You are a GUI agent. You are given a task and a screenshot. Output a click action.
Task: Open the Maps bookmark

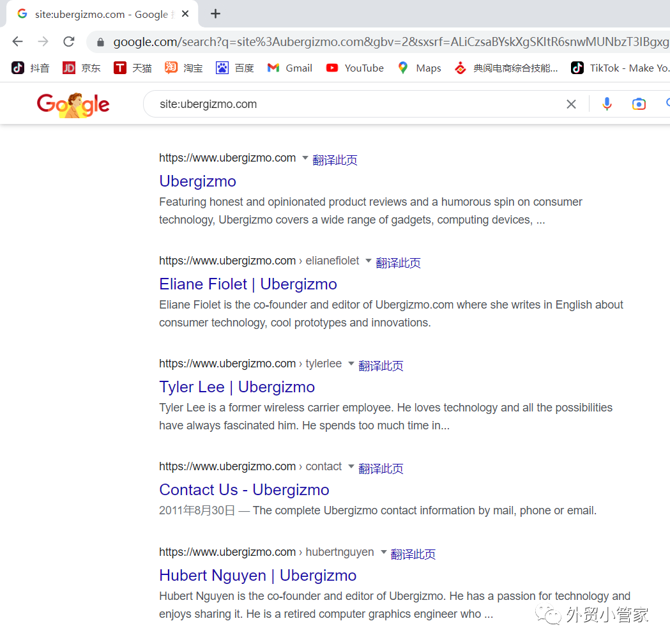coord(419,68)
